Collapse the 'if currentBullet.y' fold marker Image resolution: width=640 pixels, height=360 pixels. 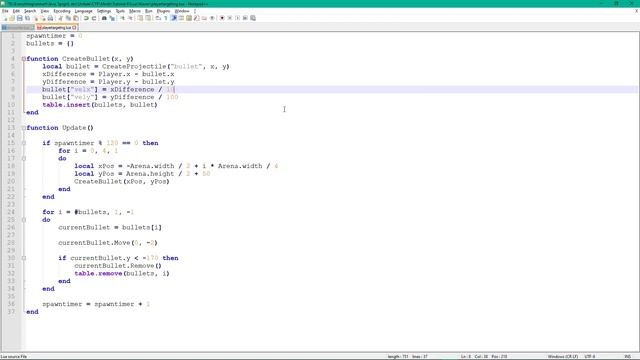[x=24, y=258]
